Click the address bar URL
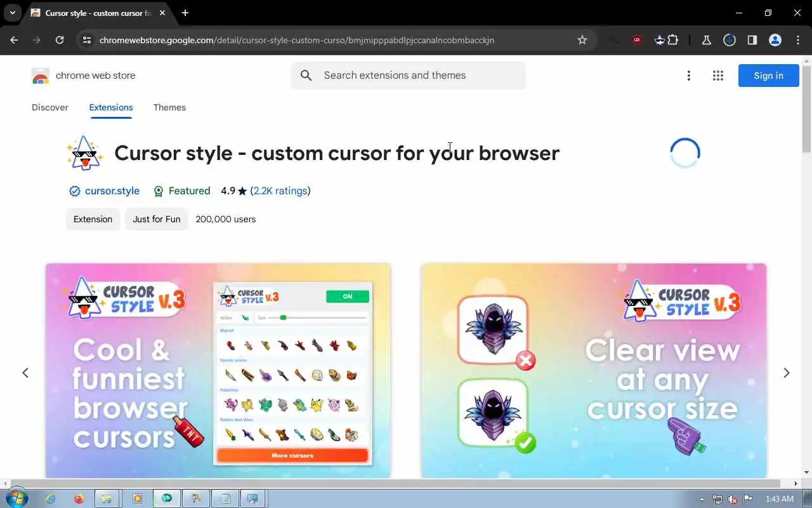 (297, 40)
